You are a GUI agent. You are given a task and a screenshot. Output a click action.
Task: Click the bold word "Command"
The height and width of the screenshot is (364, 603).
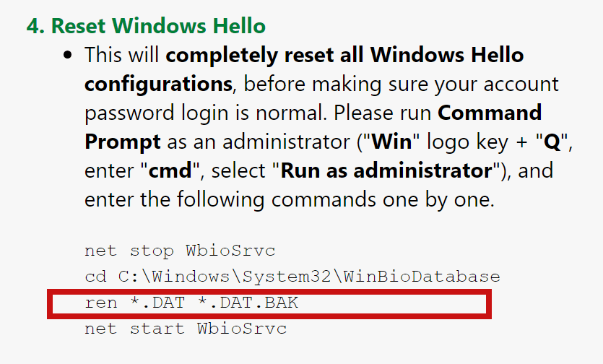click(490, 113)
